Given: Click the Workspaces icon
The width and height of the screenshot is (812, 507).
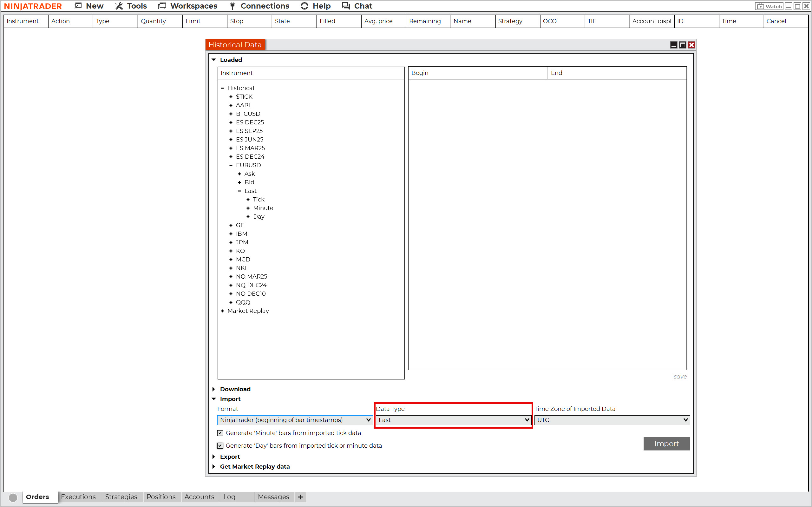Looking at the screenshot, I should (162, 6).
